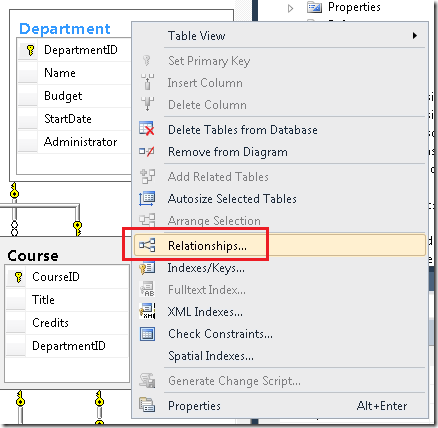Click the Administrator column row selector
The width and height of the screenshot is (438, 428).
click(x=28, y=142)
